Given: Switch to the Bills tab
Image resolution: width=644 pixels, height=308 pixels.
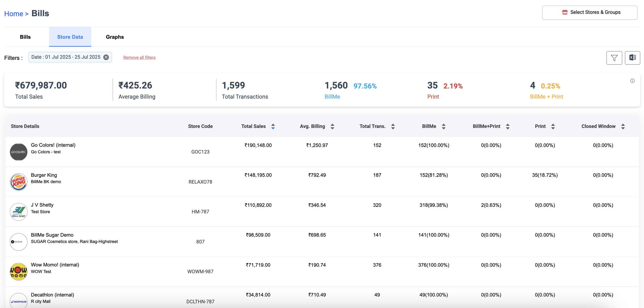Looking at the screenshot, I should pyautogui.click(x=25, y=37).
